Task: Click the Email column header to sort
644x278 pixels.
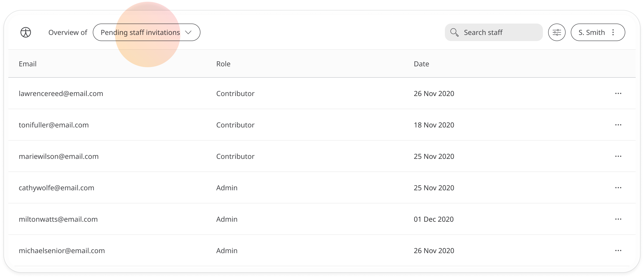Action: coord(27,63)
